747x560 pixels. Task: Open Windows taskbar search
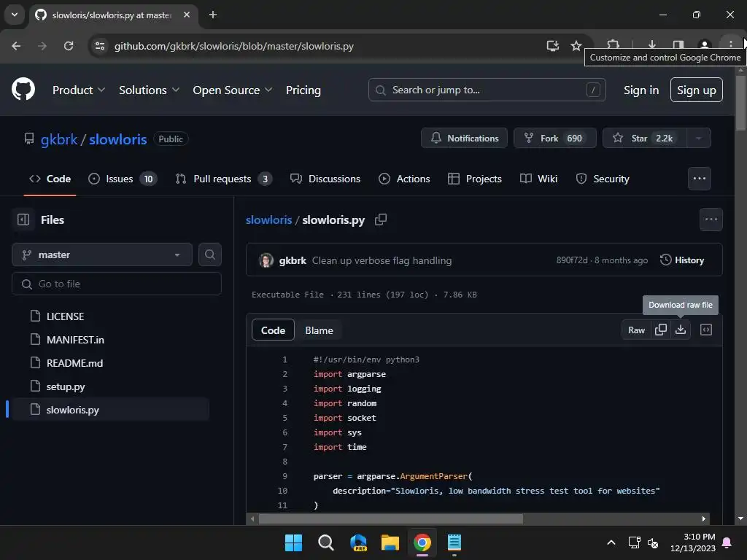[326, 542]
